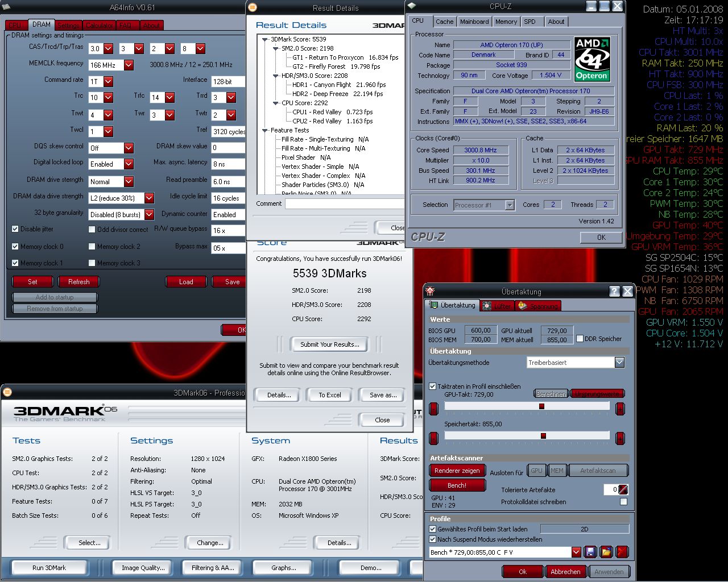This screenshot has height=582, width=728.
Task: Click the Comment input field in Result Details
Action: (x=344, y=203)
